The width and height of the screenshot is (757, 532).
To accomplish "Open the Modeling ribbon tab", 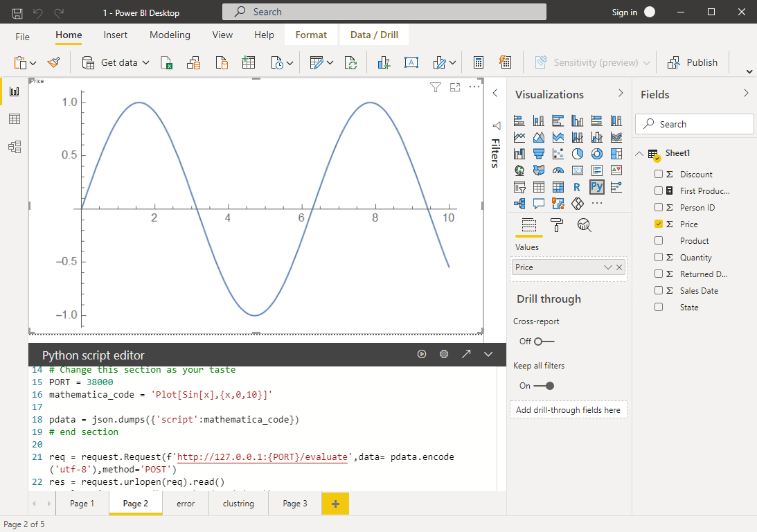I will [x=170, y=35].
